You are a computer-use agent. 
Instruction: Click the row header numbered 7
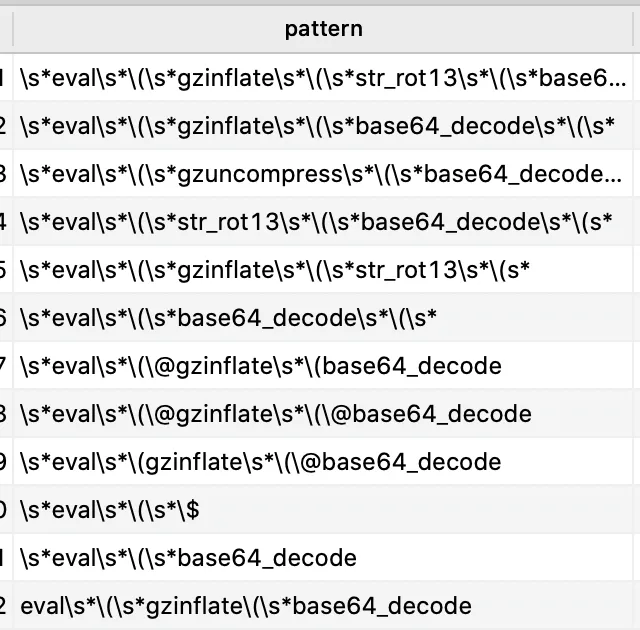[5, 366]
